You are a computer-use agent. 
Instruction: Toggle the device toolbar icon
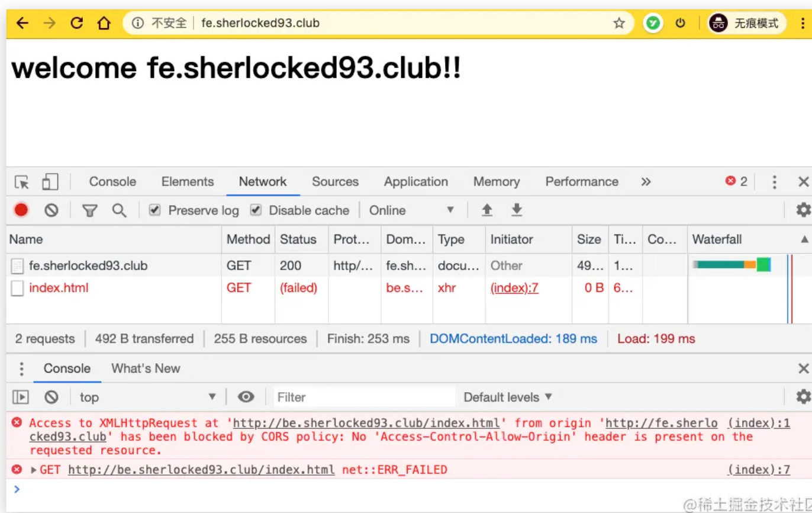click(50, 182)
